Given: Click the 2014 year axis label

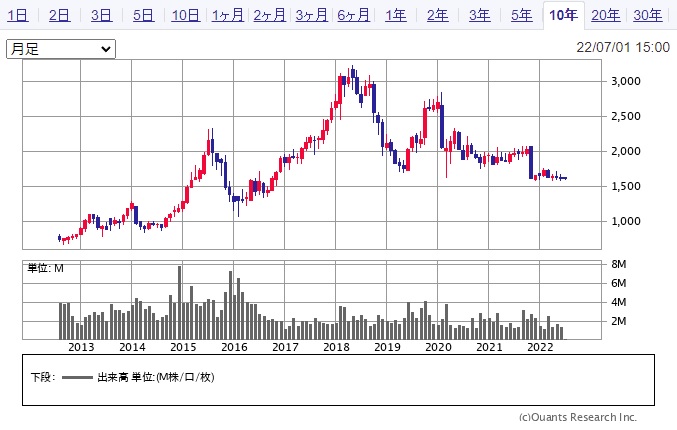Looking at the screenshot, I should [132, 347].
